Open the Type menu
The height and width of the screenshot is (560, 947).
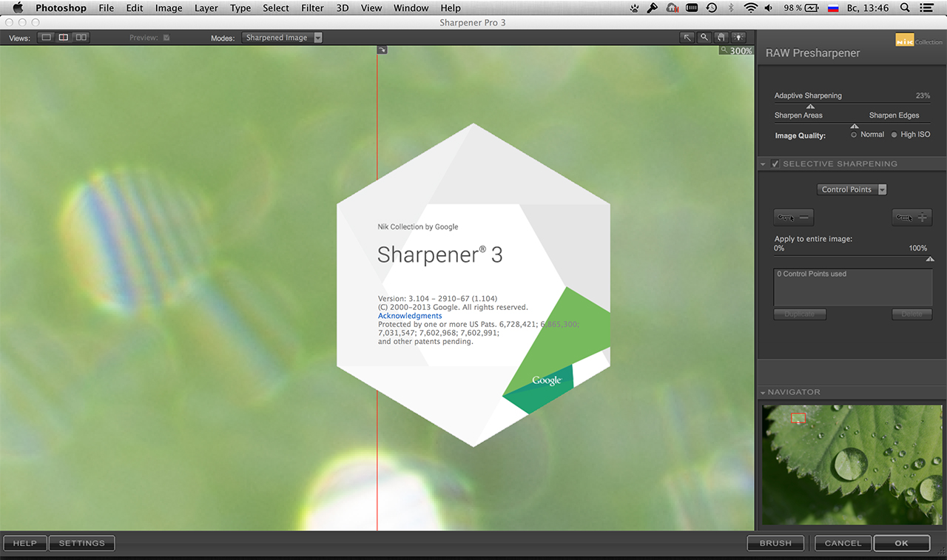pyautogui.click(x=240, y=8)
